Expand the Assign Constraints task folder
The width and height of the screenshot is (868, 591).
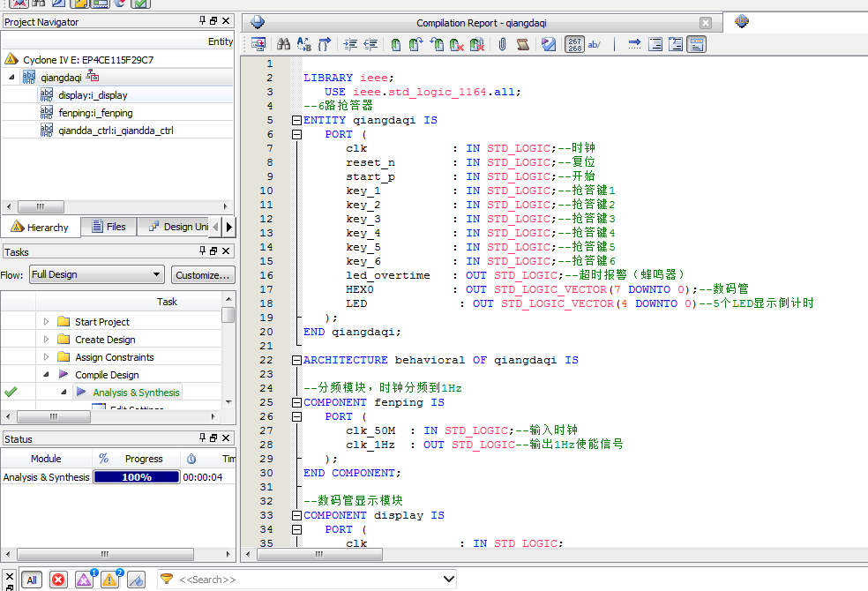(x=47, y=357)
